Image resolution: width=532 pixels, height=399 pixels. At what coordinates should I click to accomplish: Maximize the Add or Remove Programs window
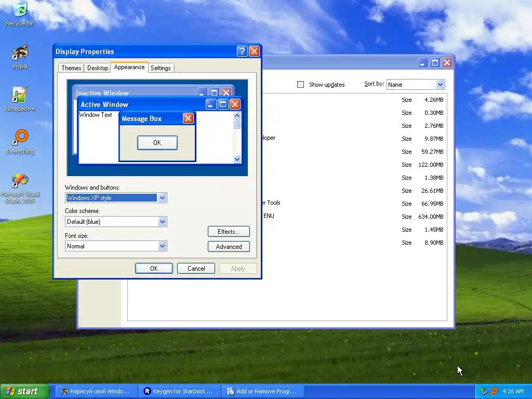pyautogui.click(x=435, y=62)
